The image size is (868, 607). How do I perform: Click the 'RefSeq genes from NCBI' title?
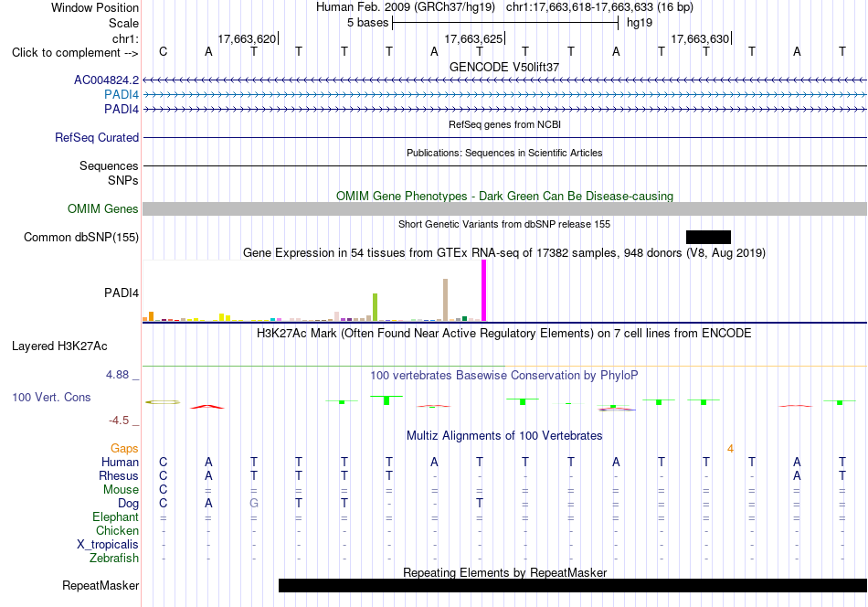[504, 124]
